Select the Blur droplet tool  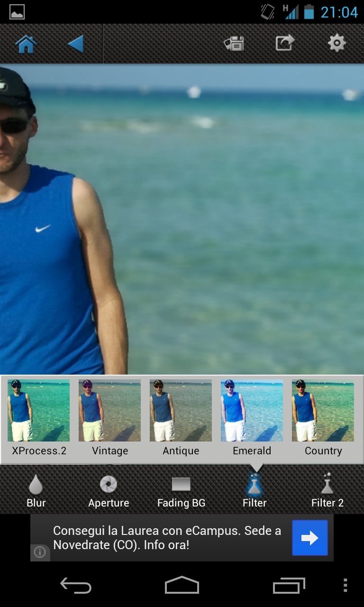point(36,490)
